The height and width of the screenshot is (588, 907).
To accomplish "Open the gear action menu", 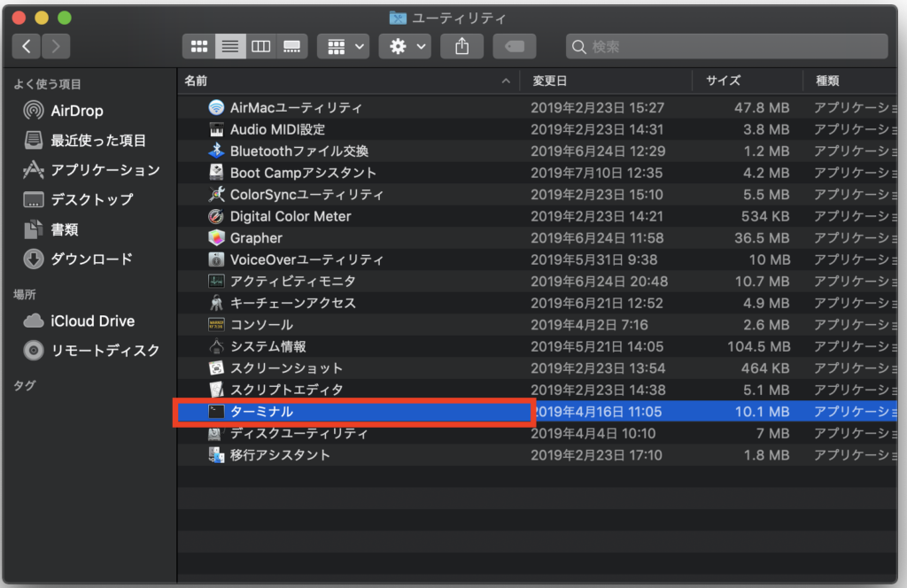I will click(405, 46).
